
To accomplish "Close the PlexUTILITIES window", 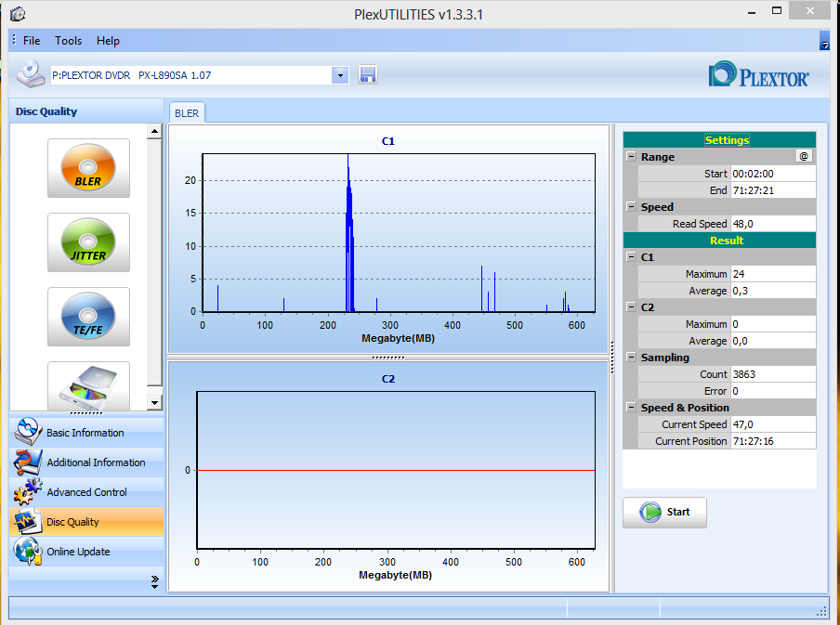I will [x=810, y=11].
